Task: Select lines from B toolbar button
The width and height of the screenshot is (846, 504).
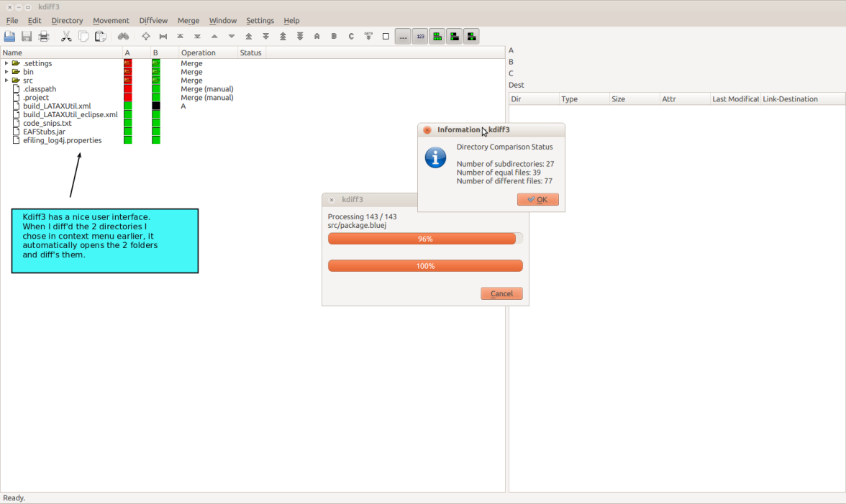Action: tap(334, 36)
